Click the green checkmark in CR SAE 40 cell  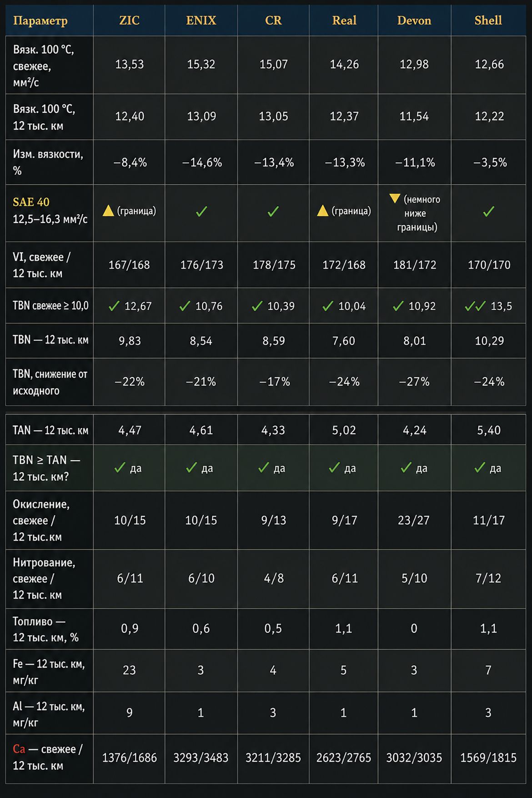point(273,211)
